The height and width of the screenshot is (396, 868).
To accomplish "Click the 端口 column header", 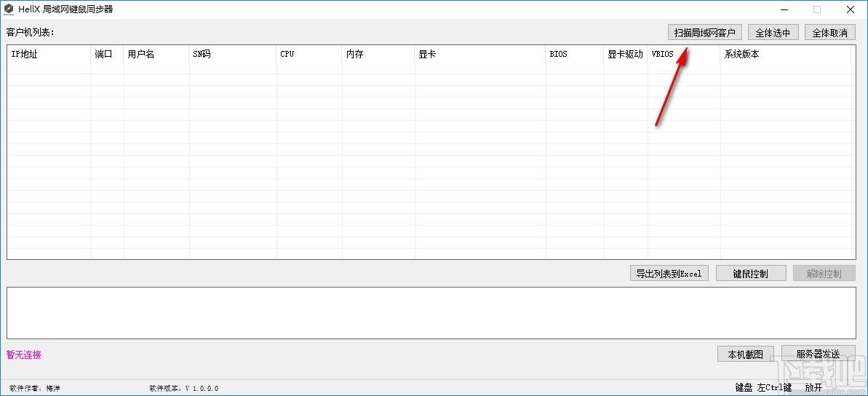I will pos(108,55).
